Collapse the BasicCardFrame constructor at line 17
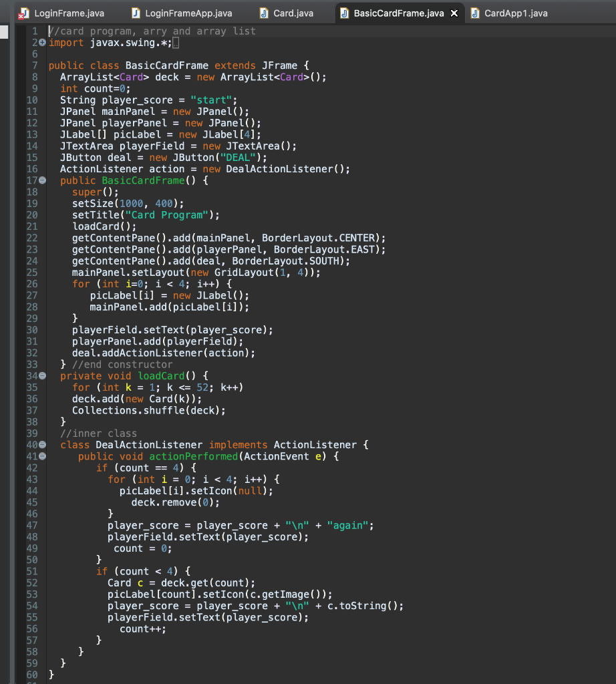Image resolution: width=616 pixels, height=684 pixels. pyautogui.click(x=42, y=180)
